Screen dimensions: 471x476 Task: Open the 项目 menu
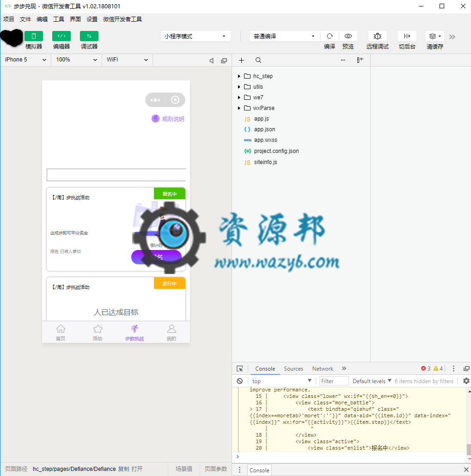(x=8, y=19)
